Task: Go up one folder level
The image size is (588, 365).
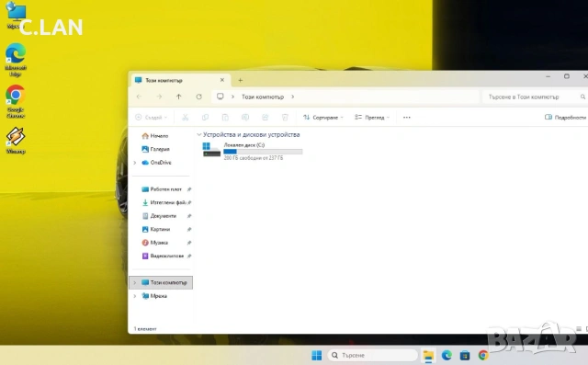Action: point(179,97)
